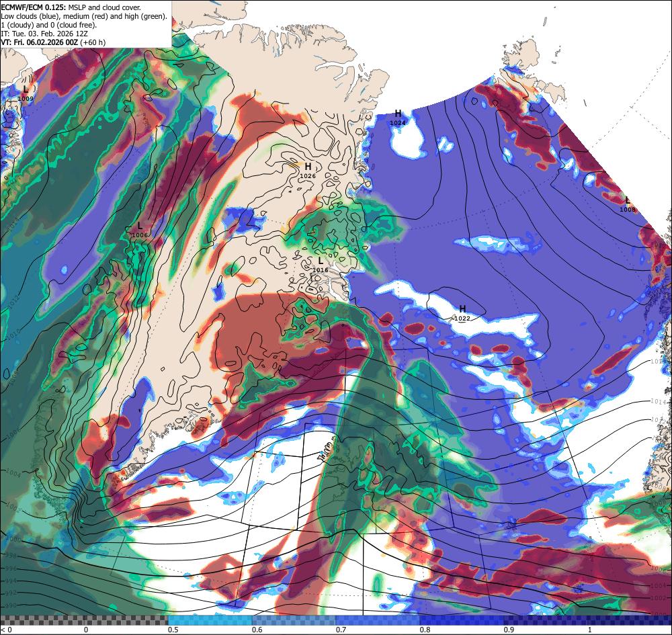
Task: Click the '1' color bar label
Action: pyautogui.click(x=590, y=630)
